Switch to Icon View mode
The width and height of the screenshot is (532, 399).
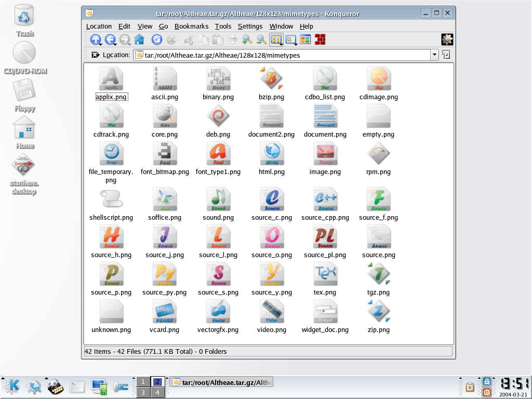(x=275, y=39)
